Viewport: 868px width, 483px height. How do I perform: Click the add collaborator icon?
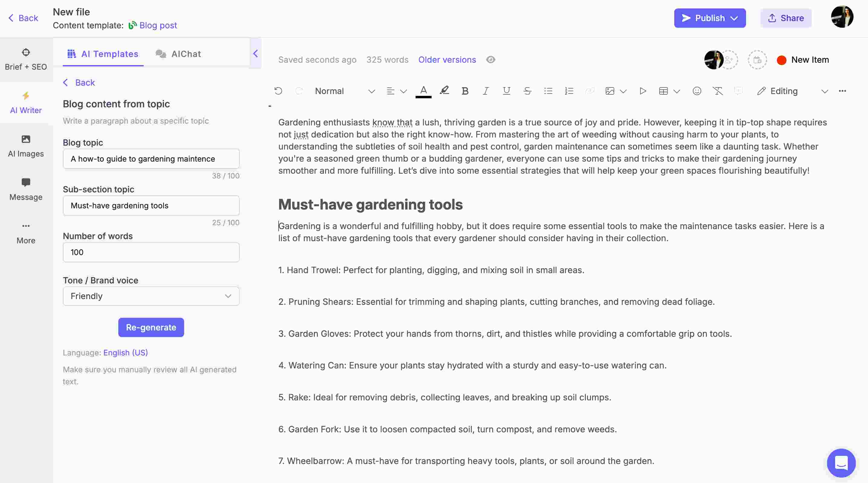(x=729, y=60)
